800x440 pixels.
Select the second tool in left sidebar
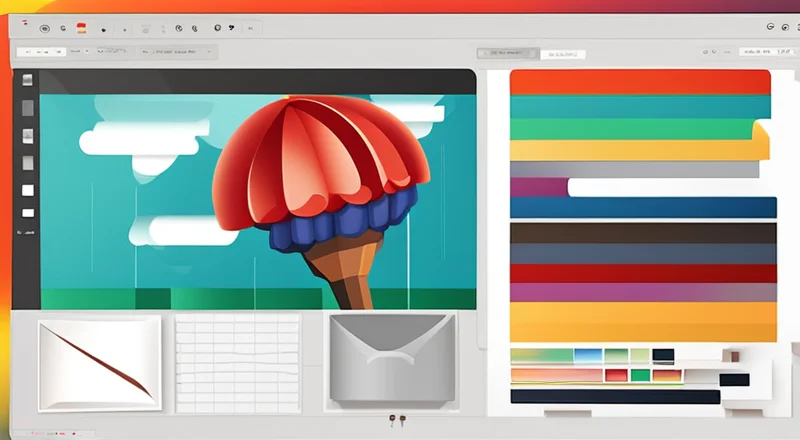tap(27, 108)
